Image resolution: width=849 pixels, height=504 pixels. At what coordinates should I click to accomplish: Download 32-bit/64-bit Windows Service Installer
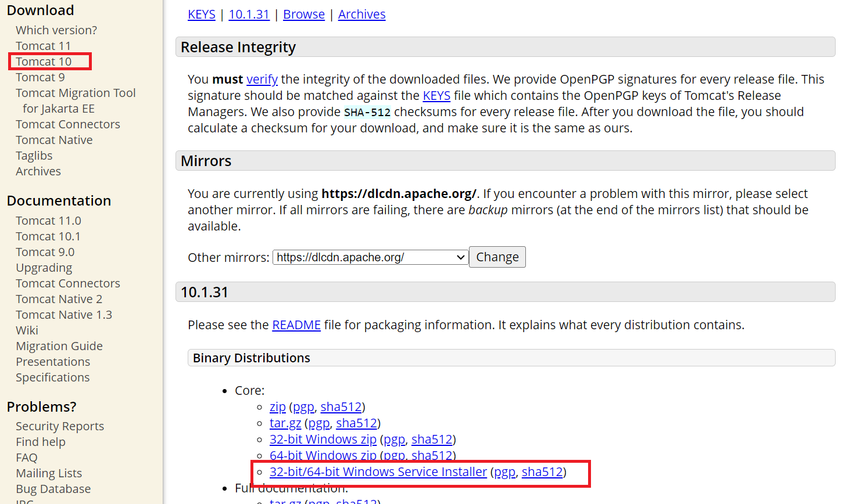[x=378, y=472]
